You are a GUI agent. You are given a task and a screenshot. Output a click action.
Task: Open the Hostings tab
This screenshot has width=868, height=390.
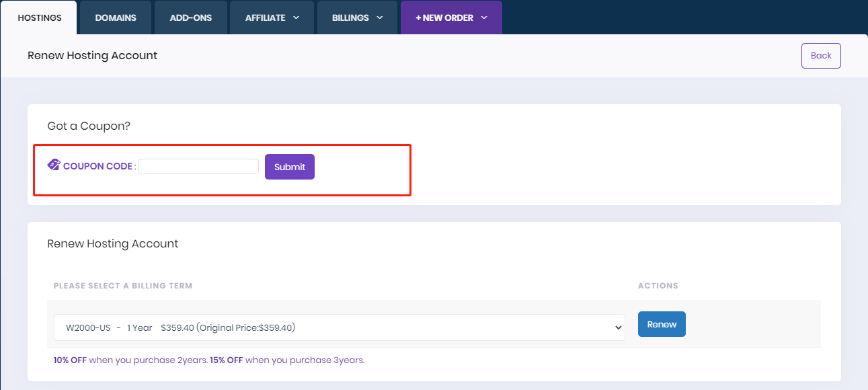click(x=39, y=17)
